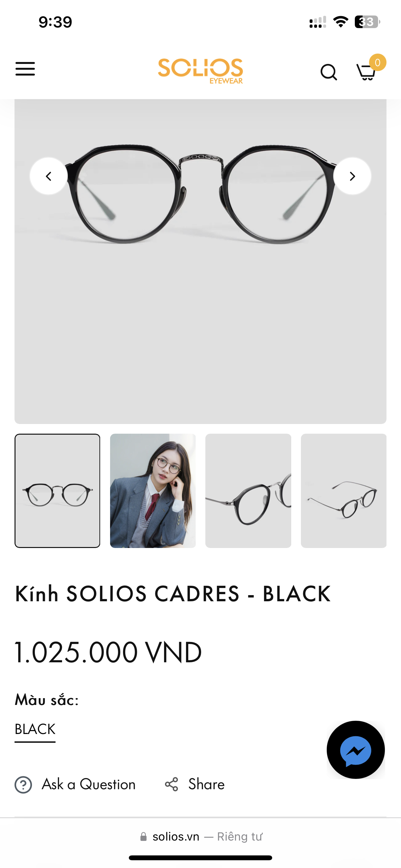Tap the cart item count badge
Image resolution: width=401 pixels, height=868 pixels.
click(377, 62)
